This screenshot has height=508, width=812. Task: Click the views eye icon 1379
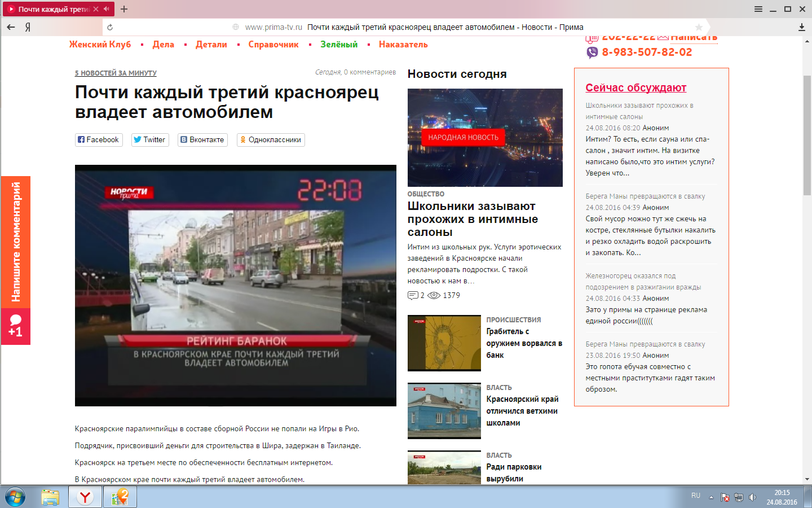(434, 295)
